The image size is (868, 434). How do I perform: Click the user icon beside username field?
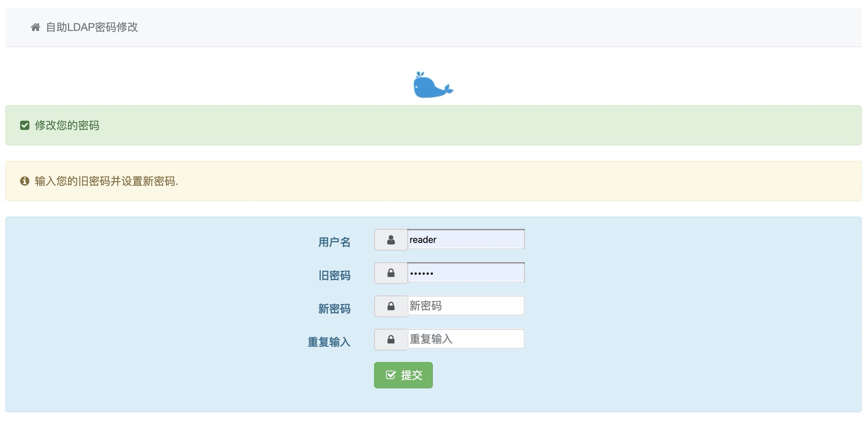(x=391, y=240)
